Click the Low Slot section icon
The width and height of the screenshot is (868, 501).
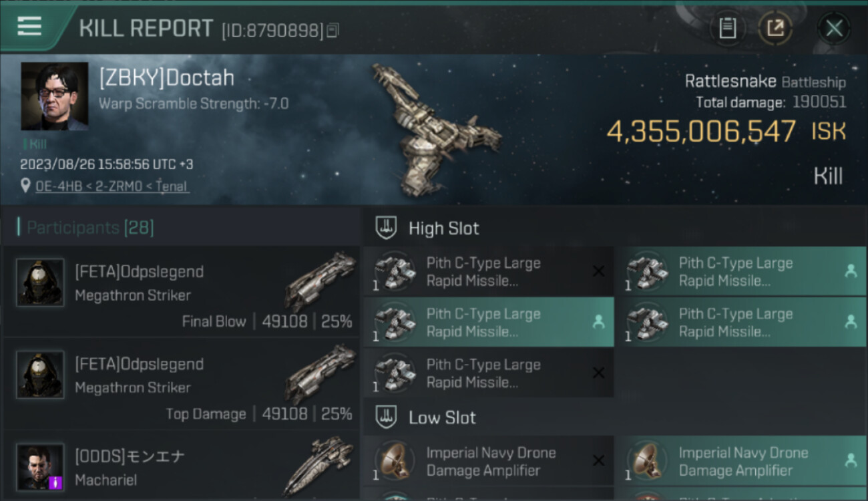pyautogui.click(x=387, y=417)
